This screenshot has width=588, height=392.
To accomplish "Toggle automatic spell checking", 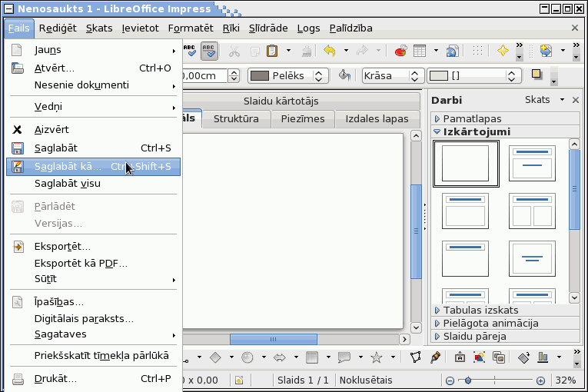I will point(209,50).
